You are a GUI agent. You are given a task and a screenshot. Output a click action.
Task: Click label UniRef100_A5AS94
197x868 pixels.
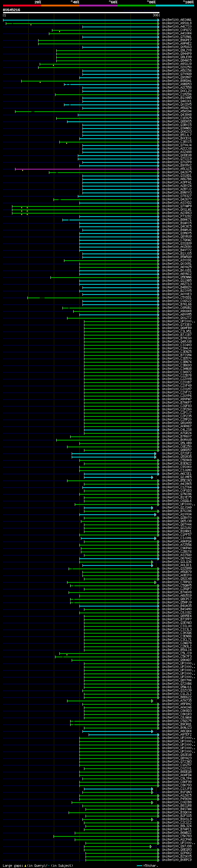[176, 111]
